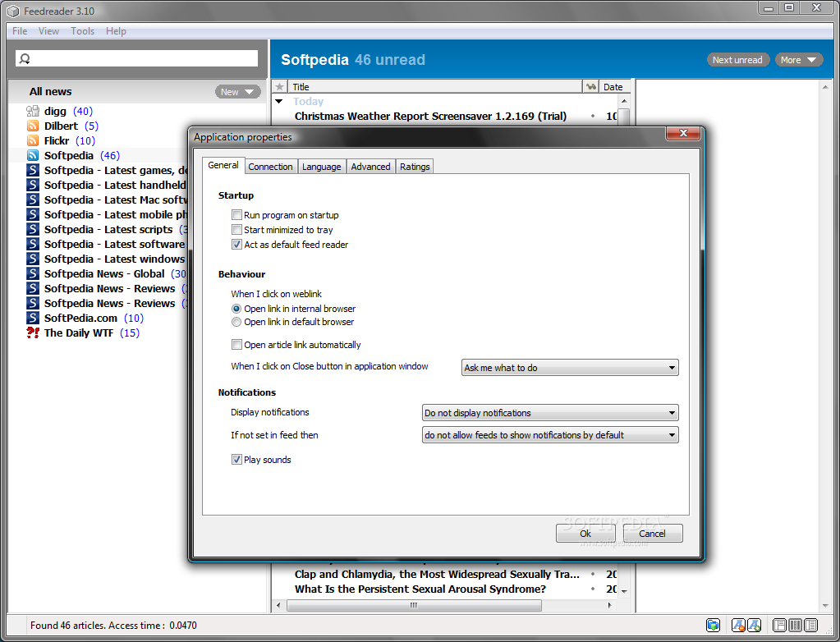The height and width of the screenshot is (642, 840).
Task: Switch to the top-bottom split layout icon
Action: [780, 625]
